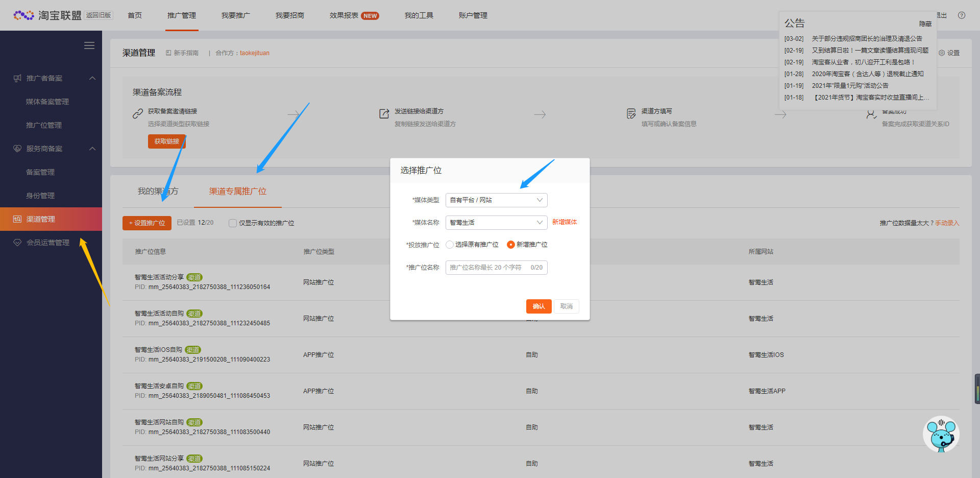980x478 pixels.
Task: Click the 确认 button in dialog
Action: (538, 306)
